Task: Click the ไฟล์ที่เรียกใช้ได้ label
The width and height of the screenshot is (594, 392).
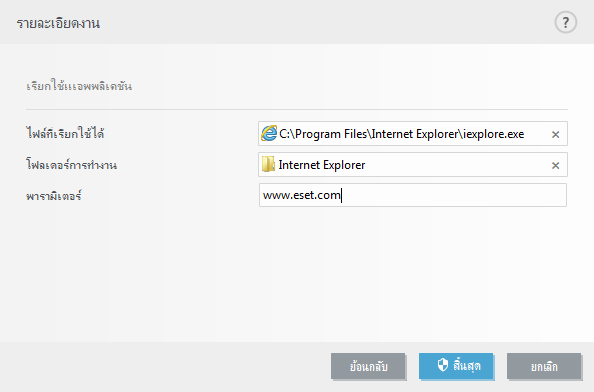Action: pos(65,133)
